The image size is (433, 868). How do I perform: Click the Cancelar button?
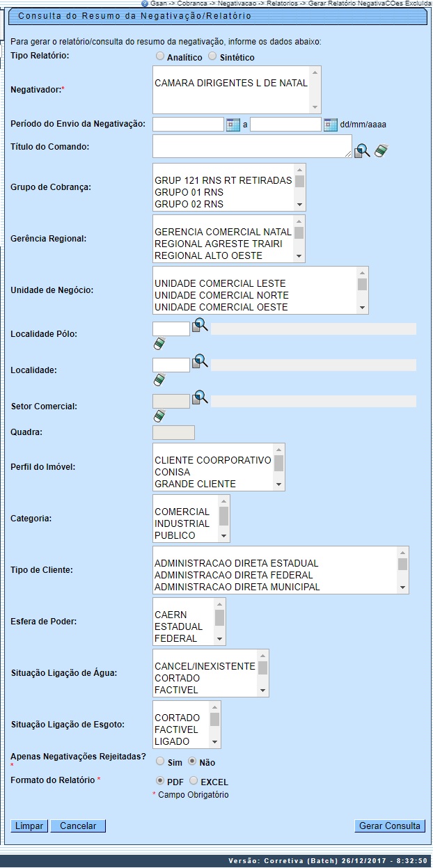[78, 826]
